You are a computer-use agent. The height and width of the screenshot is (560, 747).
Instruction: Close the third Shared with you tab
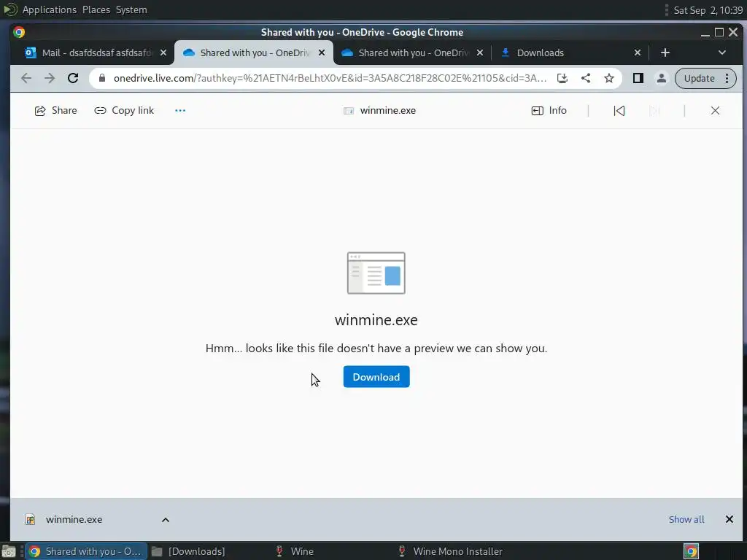coord(480,52)
